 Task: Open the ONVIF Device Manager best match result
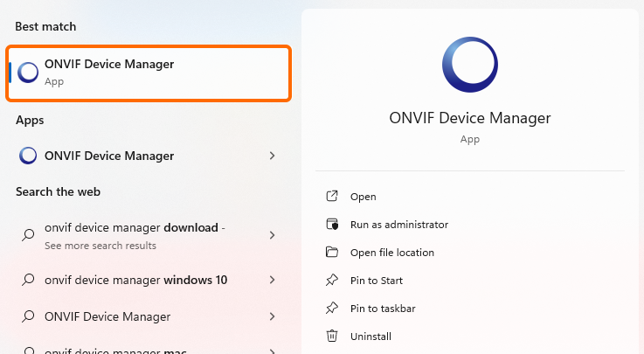(x=149, y=72)
